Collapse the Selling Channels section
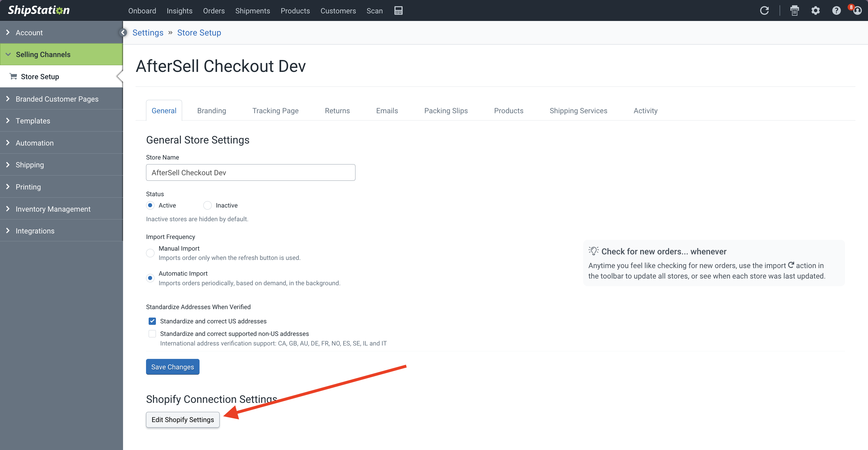 click(x=43, y=55)
